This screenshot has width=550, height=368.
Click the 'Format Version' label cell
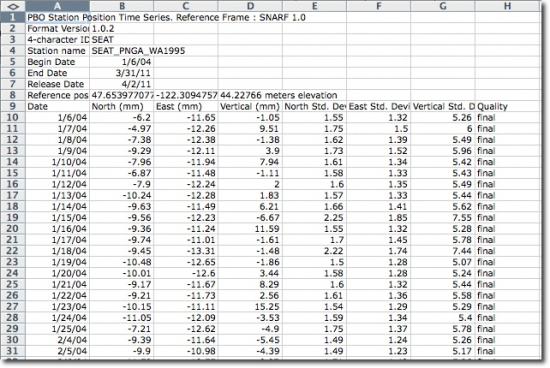(58, 28)
